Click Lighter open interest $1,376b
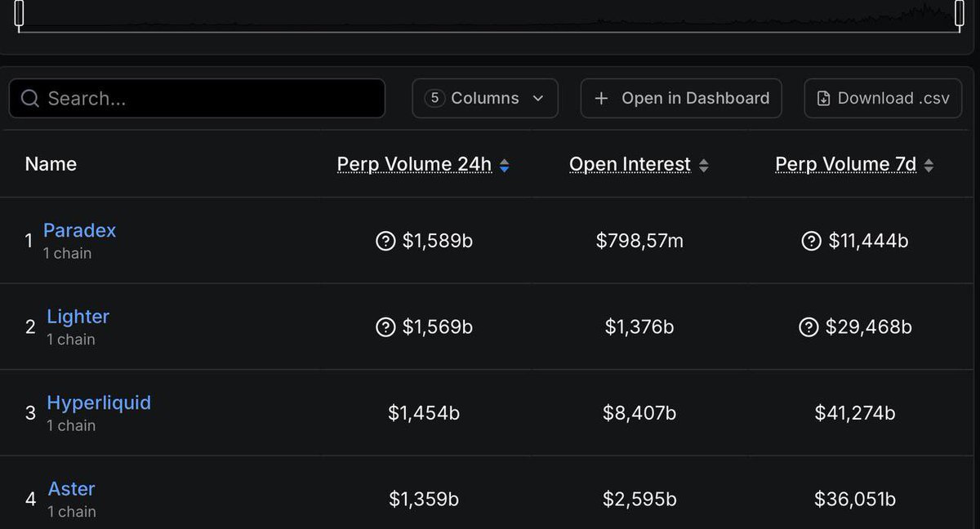The height and width of the screenshot is (529, 980). [x=639, y=327]
